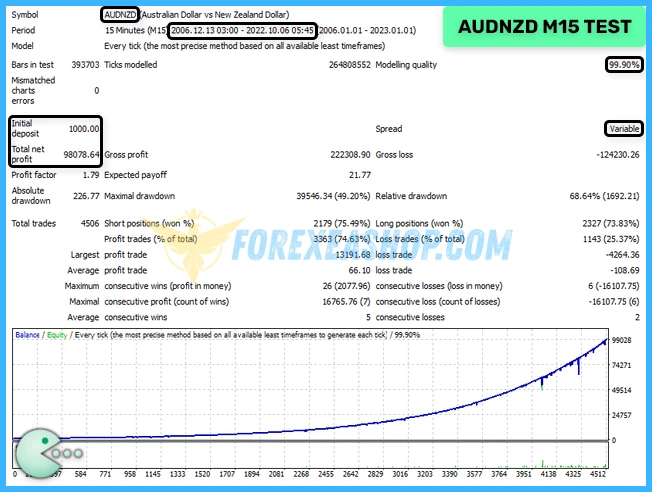Click the green Equity legend label
The width and height of the screenshot is (652, 492).
58,334
